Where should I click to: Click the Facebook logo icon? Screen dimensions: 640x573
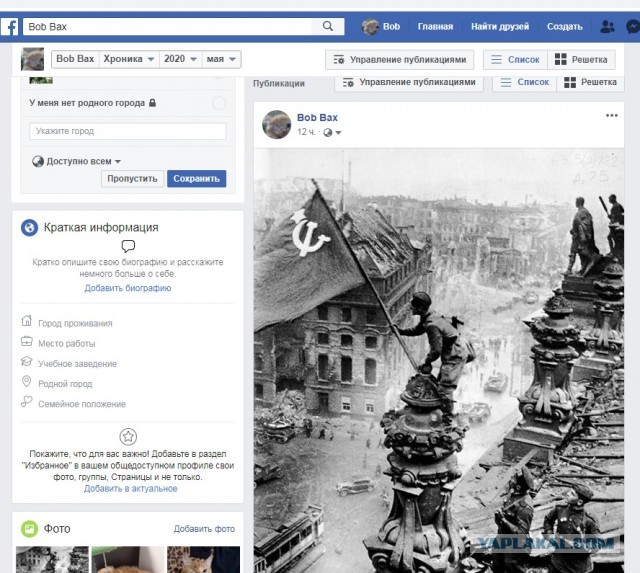pyautogui.click(x=9, y=27)
